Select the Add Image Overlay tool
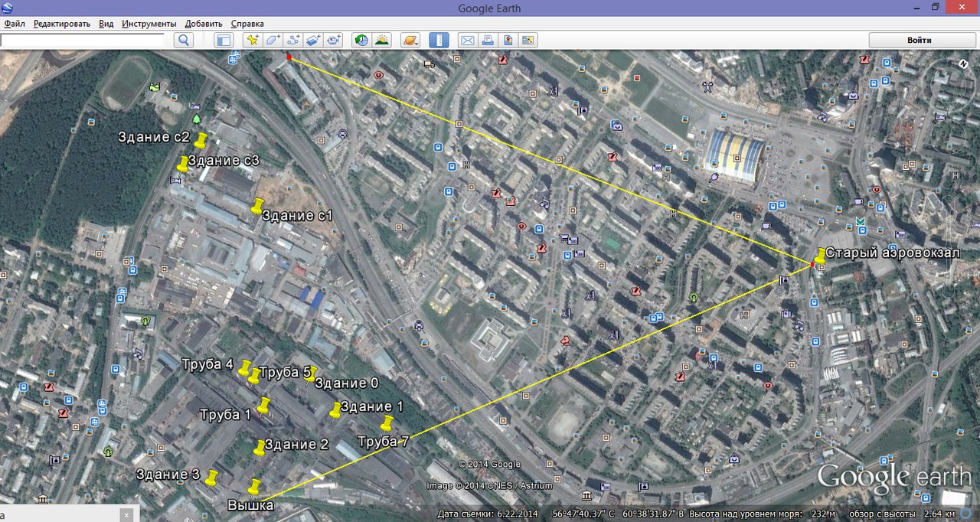Viewport: 980px width, 522px height. point(312,41)
